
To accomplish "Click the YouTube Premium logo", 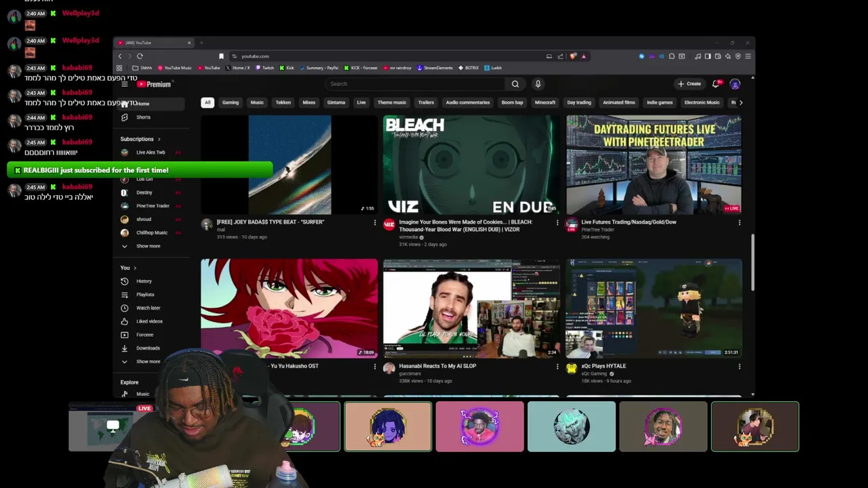I will click(154, 84).
